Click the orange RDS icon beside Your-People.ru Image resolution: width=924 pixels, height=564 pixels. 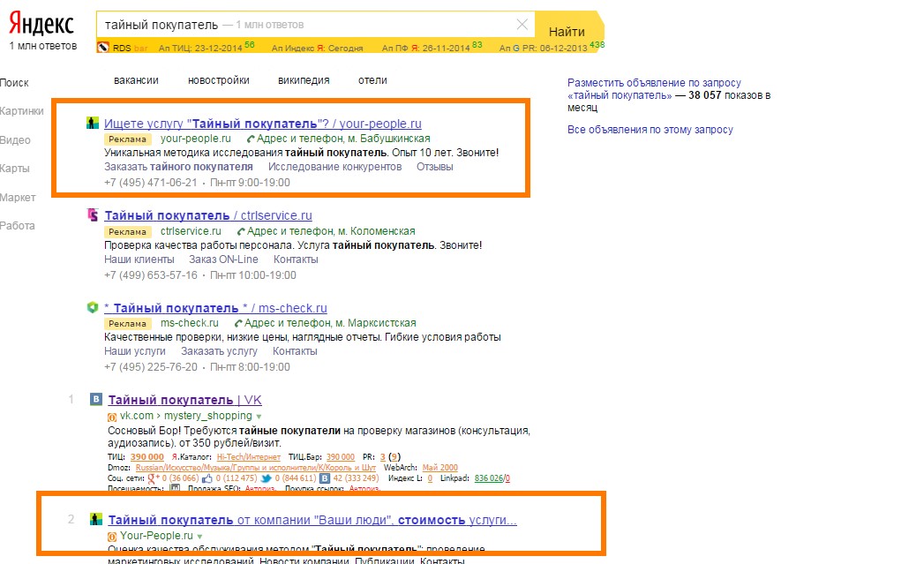tap(112, 537)
